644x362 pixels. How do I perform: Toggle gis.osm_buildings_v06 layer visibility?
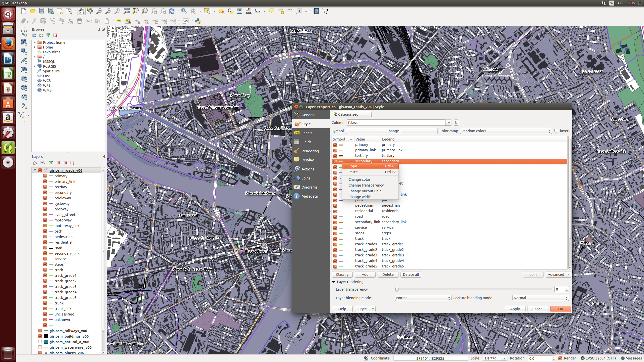(x=40, y=336)
